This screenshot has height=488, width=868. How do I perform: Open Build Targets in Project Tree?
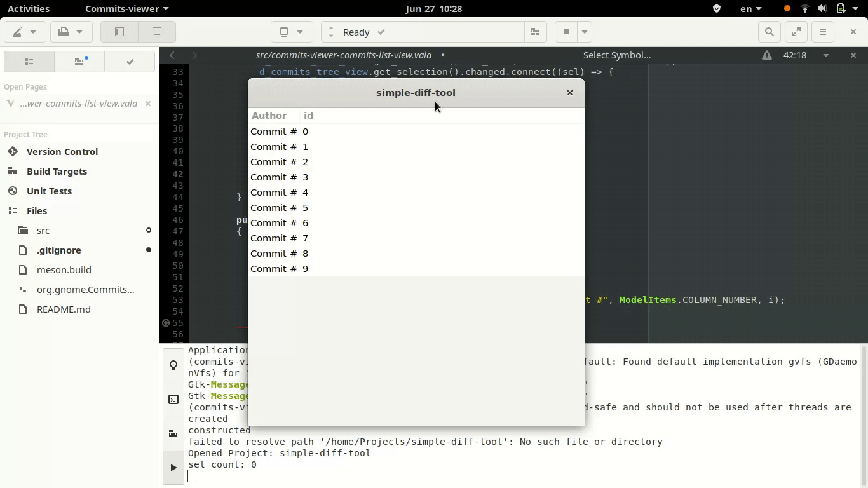tap(57, 172)
